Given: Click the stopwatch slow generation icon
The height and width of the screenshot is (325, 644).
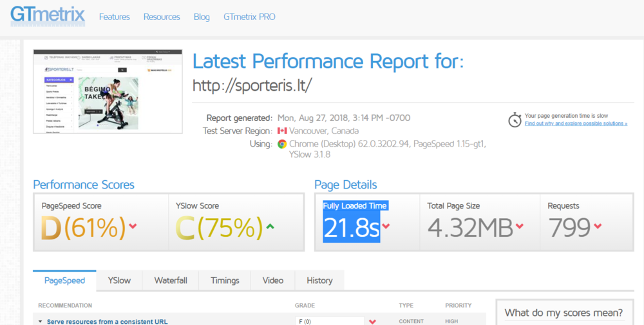Looking at the screenshot, I should tap(515, 120).
